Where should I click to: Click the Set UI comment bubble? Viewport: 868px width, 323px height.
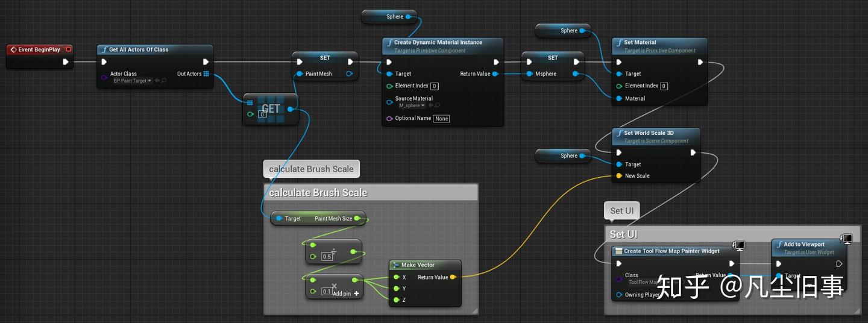[x=621, y=211]
